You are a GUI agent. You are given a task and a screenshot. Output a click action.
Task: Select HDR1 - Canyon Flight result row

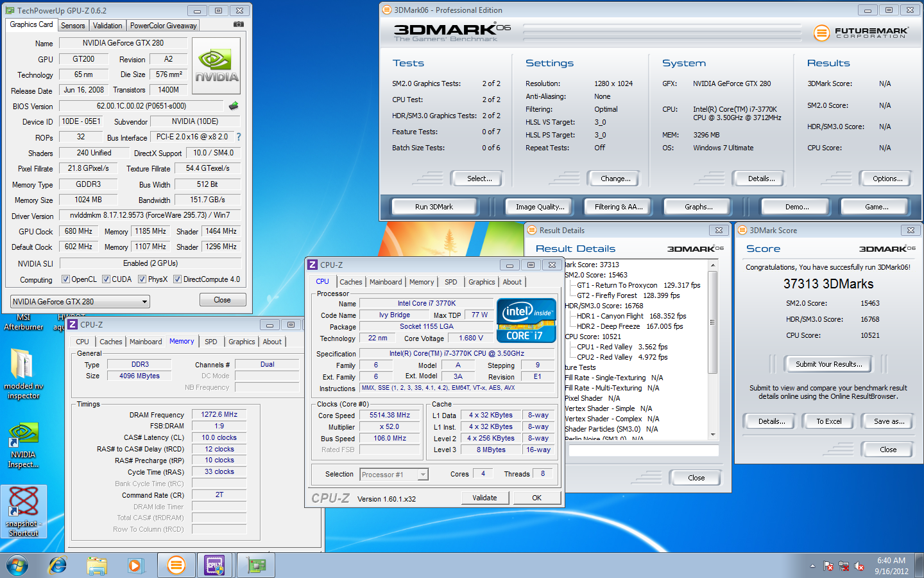pos(631,316)
